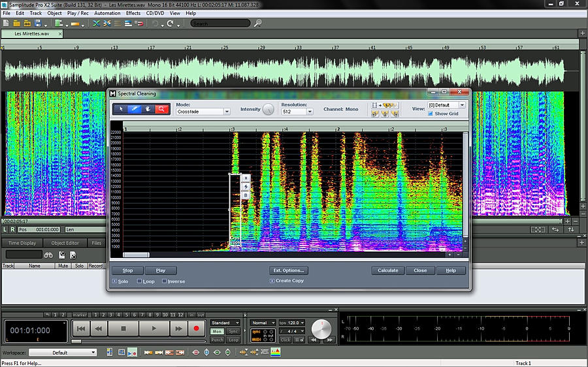
Task: Click the transport position slider handle
Action: click(x=76, y=342)
